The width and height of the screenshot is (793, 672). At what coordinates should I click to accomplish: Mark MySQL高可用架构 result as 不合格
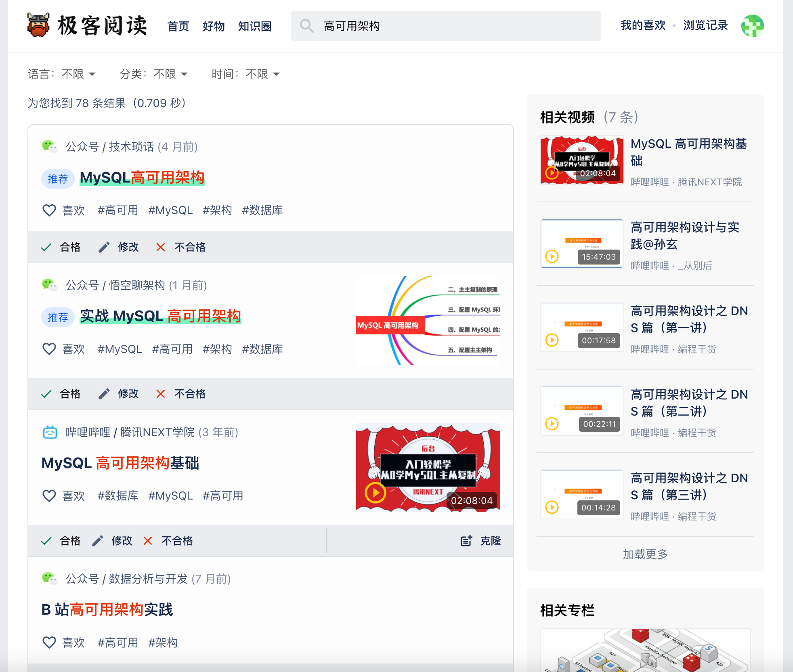pyautogui.click(x=181, y=247)
